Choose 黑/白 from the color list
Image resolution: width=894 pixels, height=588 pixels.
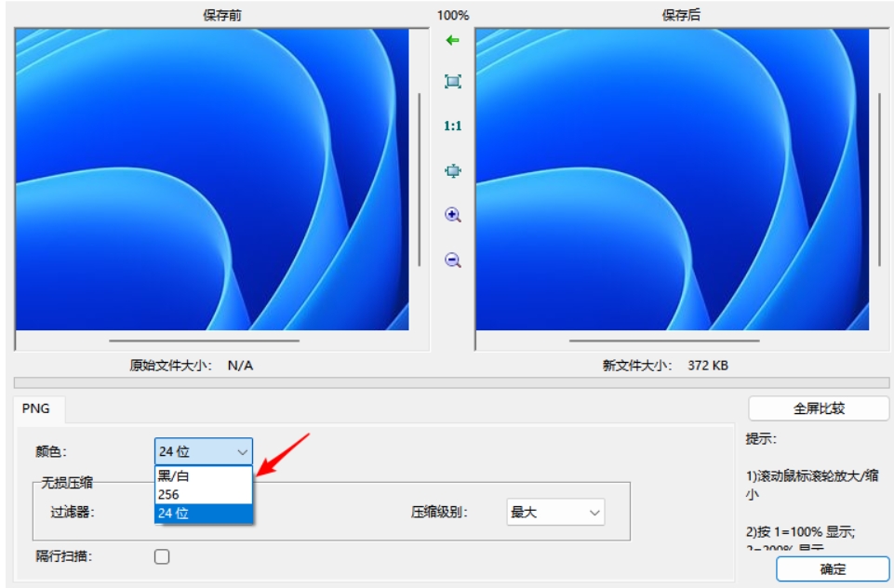pos(203,475)
